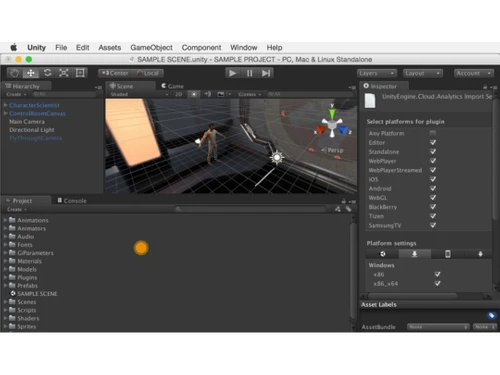Switch to the Game tab

[x=172, y=86]
